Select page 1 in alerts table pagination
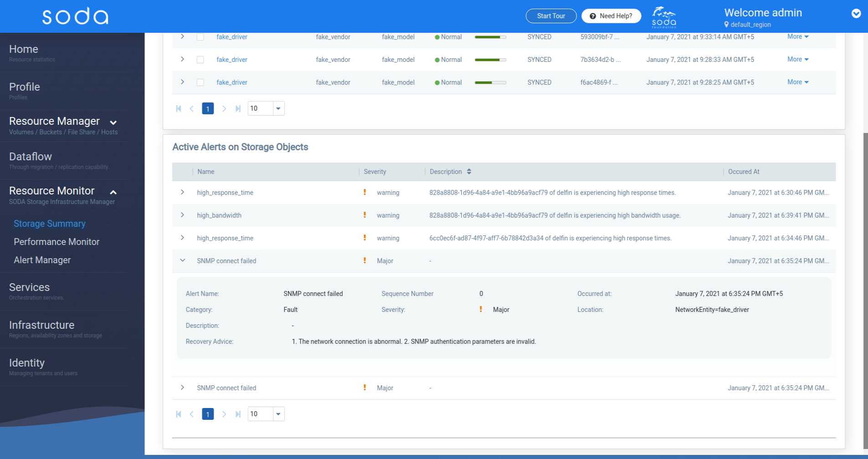 (x=208, y=414)
